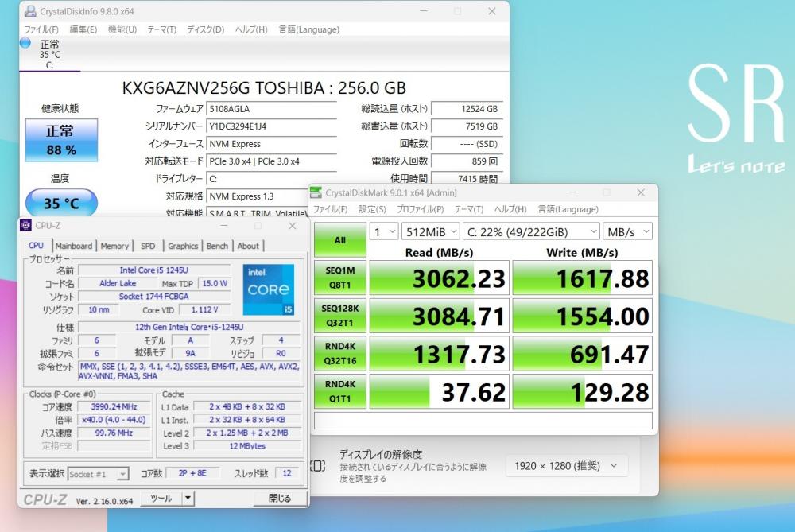The image size is (795, 532).
Task: Switch to the Graphics tab in CPU-Z
Action: coord(183,246)
